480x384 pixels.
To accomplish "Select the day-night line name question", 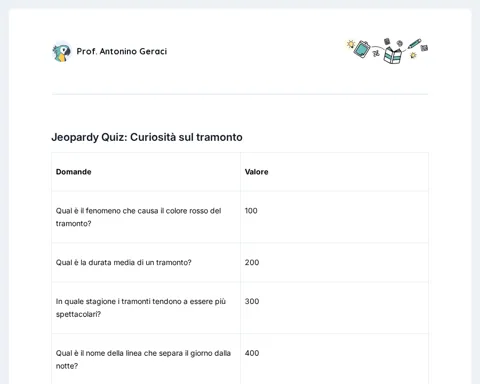I will click(143, 359).
